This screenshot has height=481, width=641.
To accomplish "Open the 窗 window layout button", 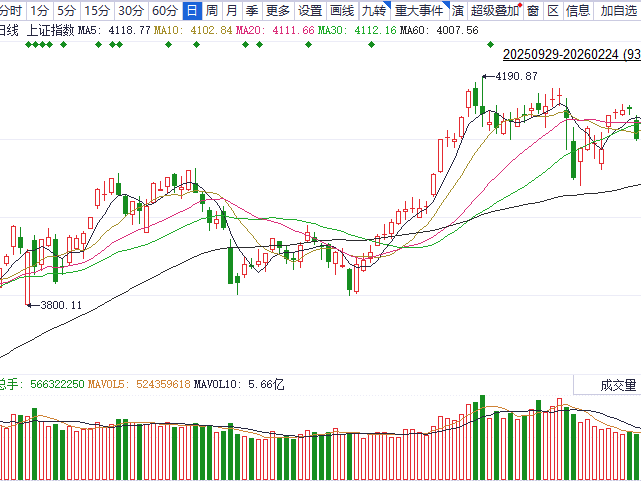I will [x=533, y=11].
